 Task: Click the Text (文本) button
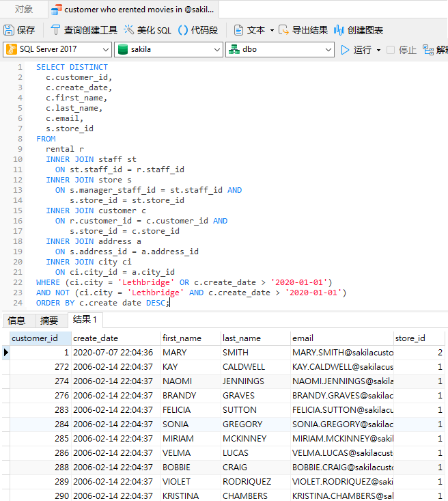pyautogui.click(x=249, y=30)
